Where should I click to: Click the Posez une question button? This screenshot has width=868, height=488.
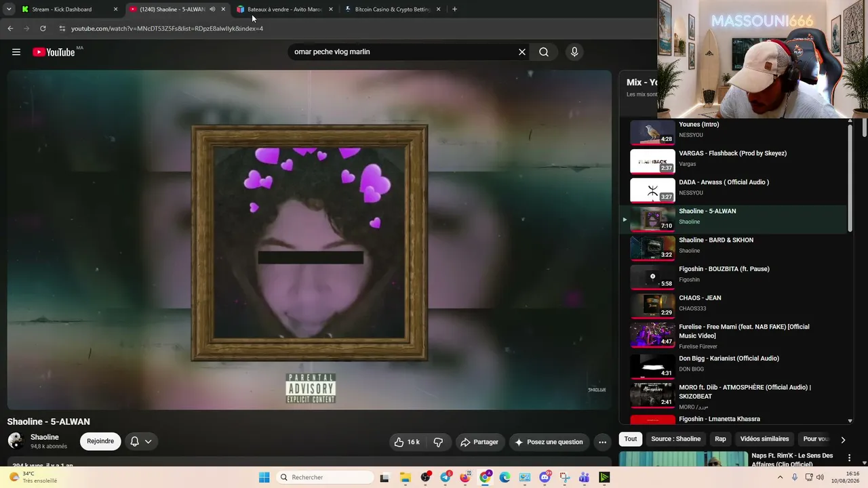[x=549, y=442]
